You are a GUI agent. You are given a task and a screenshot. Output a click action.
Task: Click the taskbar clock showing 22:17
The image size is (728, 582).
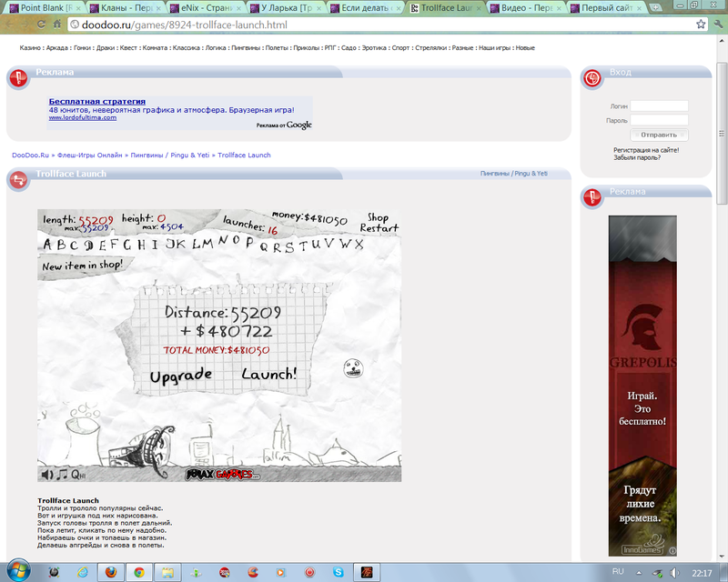coord(702,573)
